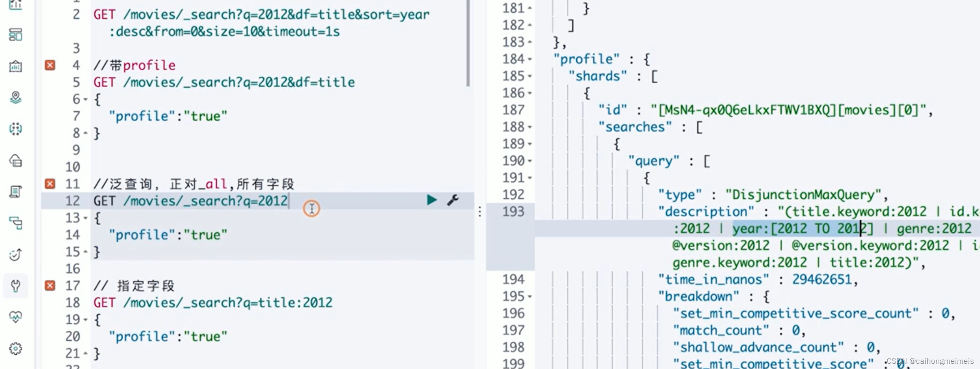Screen dimensions: 980x369
Task: Click the "match_count" key on line 197
Action: (721, 330)
